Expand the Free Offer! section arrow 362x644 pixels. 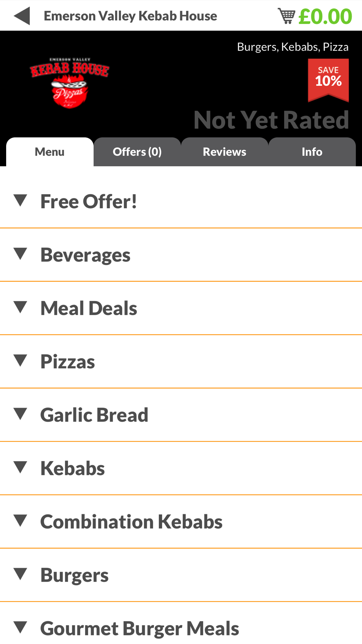tap(20, 200)
